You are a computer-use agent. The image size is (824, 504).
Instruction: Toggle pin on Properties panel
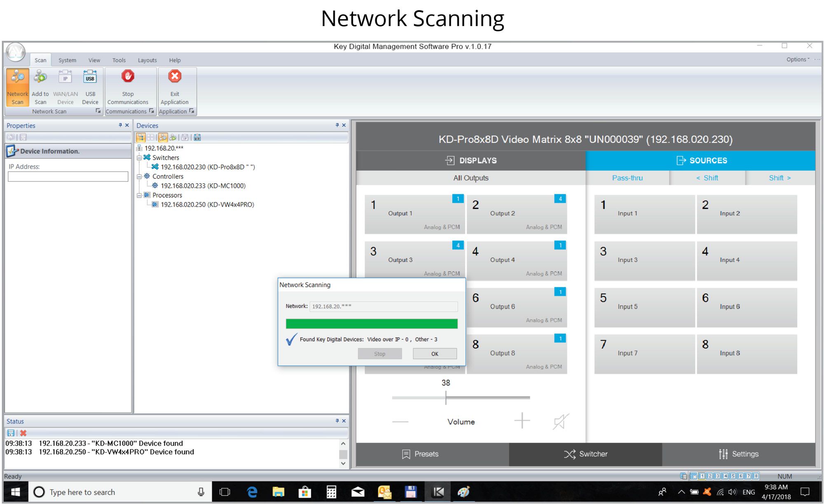click(120, 125)
